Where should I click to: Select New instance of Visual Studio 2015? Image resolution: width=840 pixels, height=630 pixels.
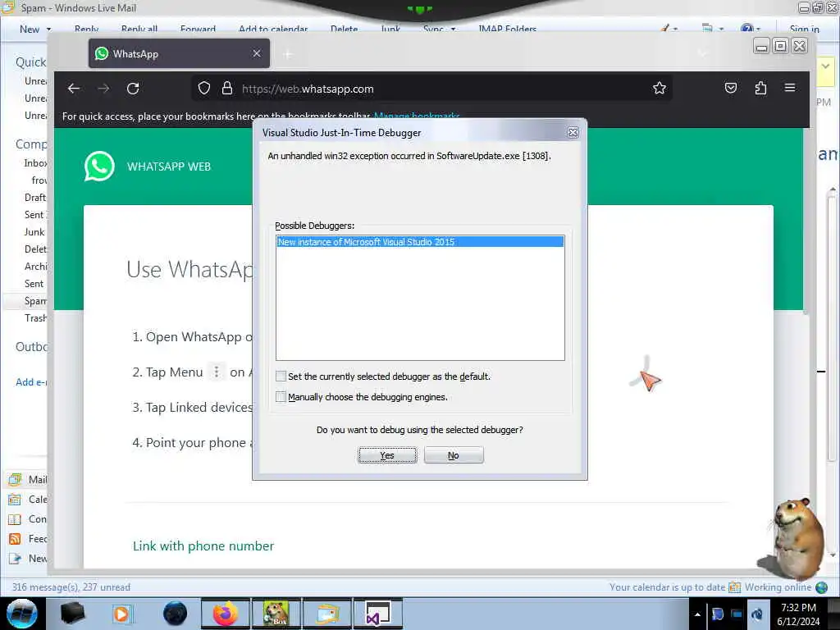(420, 242)
